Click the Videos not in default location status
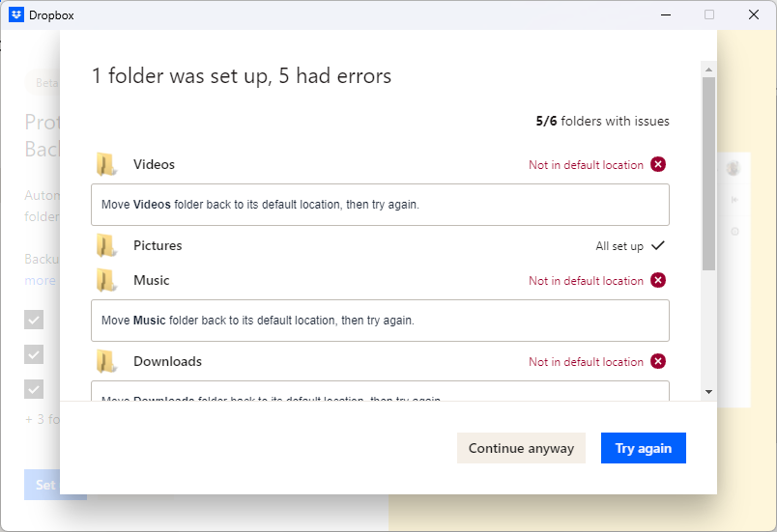This screenshot has height=532, width=777. (x=586, y=165)
